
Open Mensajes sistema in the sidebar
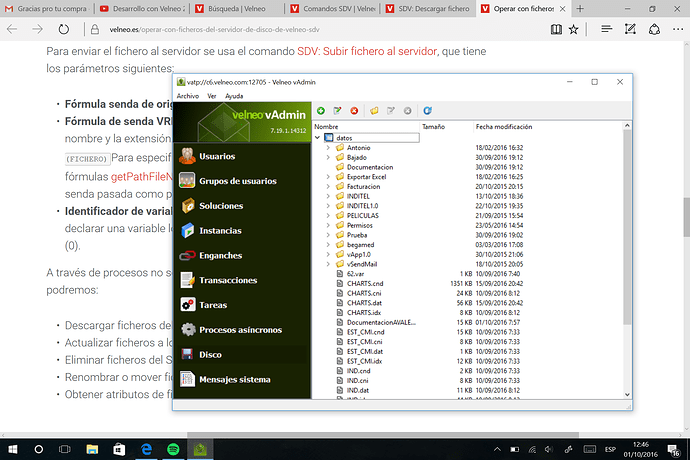(x=242, y=379)
